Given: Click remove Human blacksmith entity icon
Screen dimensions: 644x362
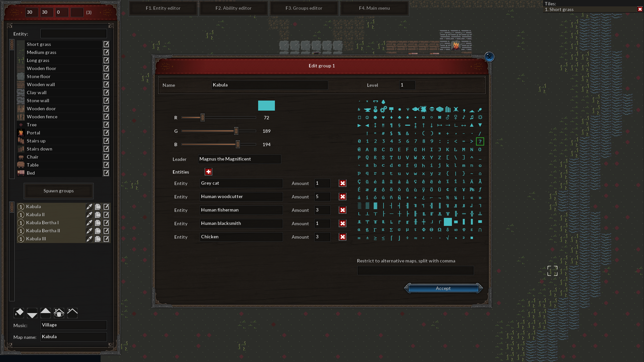Looking at the screenshot, I should click(x=343, y=223).
